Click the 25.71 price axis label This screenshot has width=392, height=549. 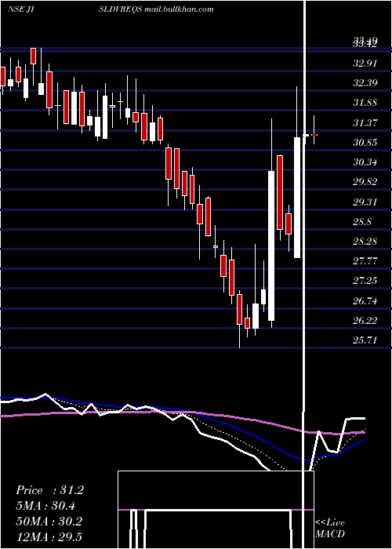pyautogui.click(x=365, y=340)
